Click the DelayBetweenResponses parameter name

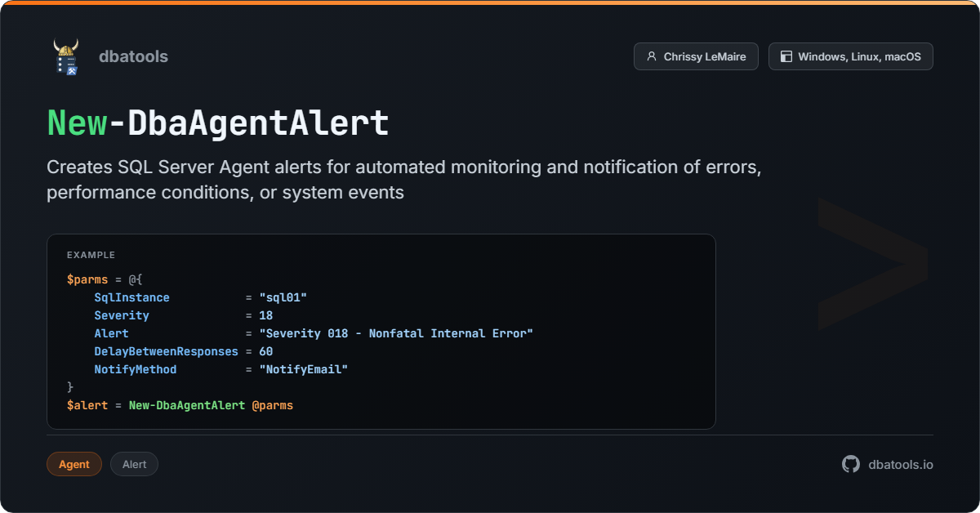click(166, 351)
